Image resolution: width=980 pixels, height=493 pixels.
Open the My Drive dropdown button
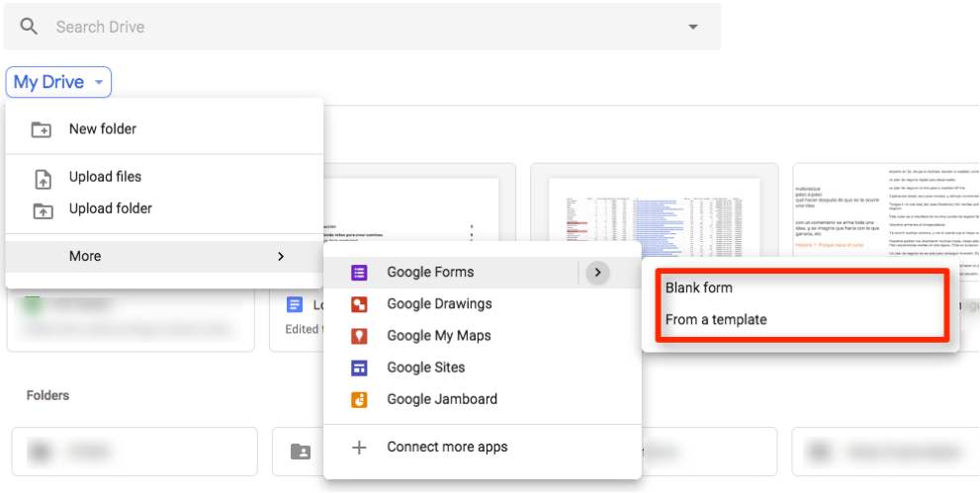pos(58,82)
